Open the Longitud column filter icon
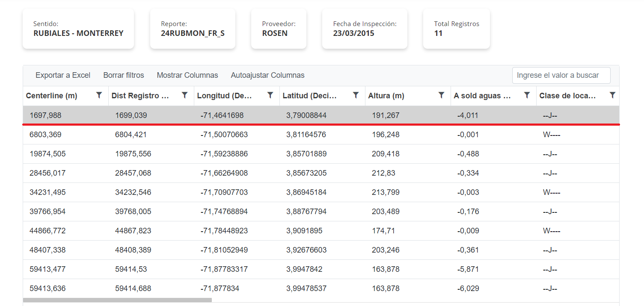Viewport: 644px width, 306px height. point(270,95)
